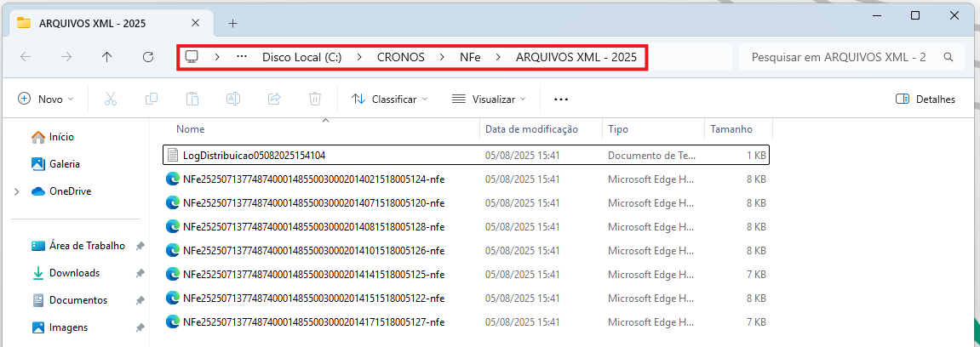Select file ending 2014171518005127-nfe
The image size is (980, 347).
pyautogui.click(x=467, y=321)
